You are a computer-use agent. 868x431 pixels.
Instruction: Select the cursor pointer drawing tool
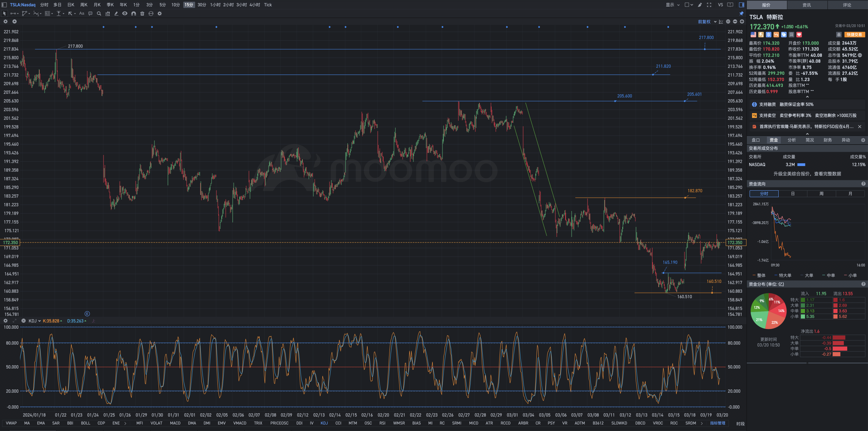click(5, 13)
